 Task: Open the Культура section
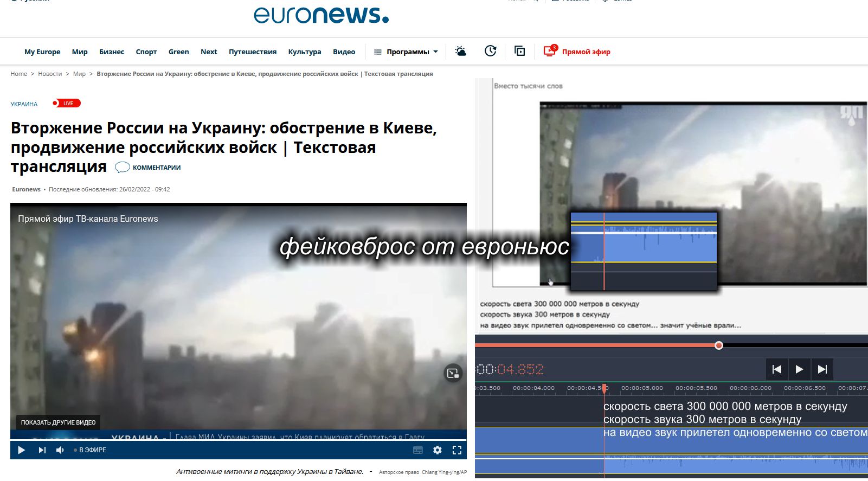coord(305,52)
